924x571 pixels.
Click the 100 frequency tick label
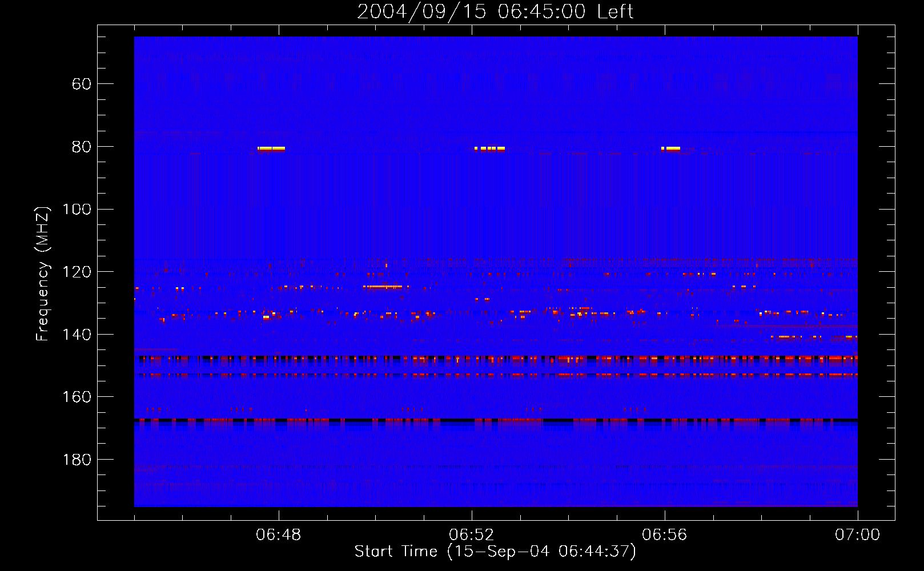click(77, 210)
